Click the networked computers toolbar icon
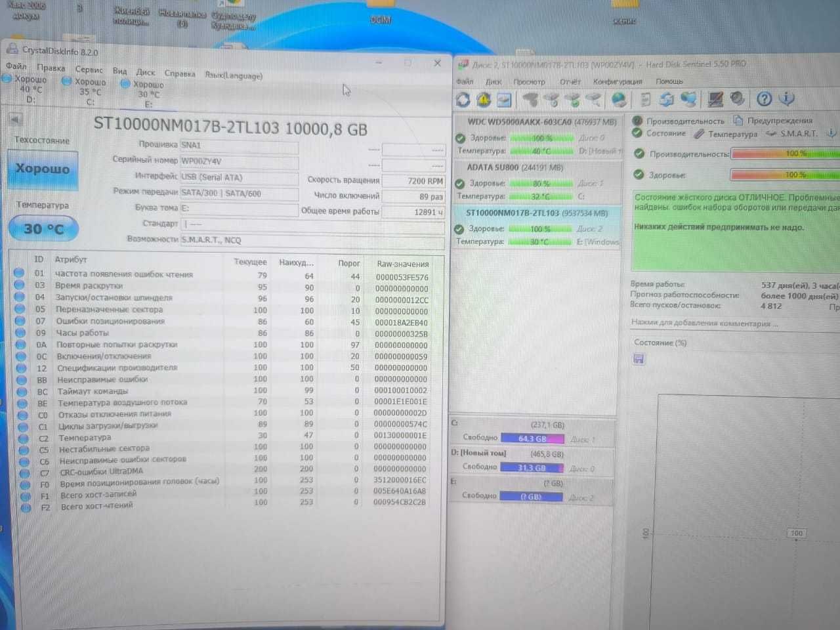 (x=688, y=100)
